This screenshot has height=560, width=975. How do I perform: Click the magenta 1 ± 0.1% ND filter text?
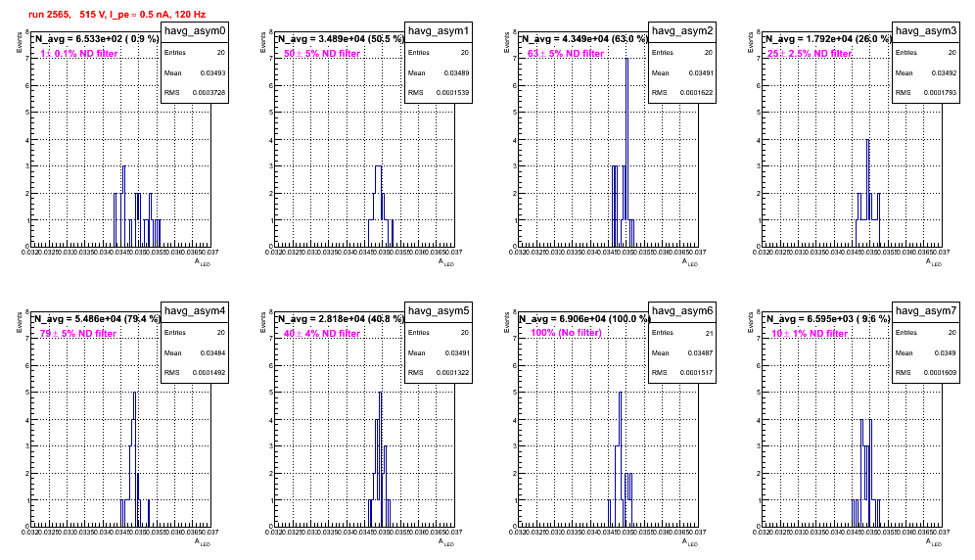point(79,54)
